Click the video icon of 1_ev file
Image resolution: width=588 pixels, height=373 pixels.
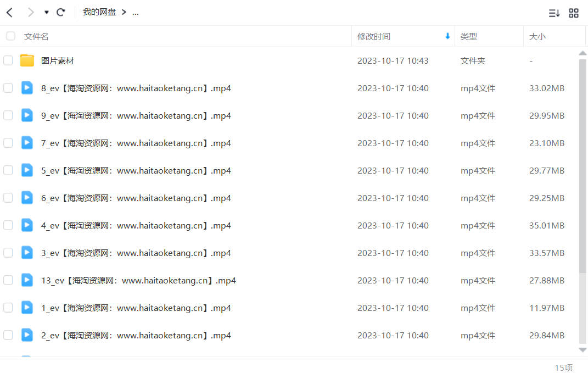tap(27, 308)
